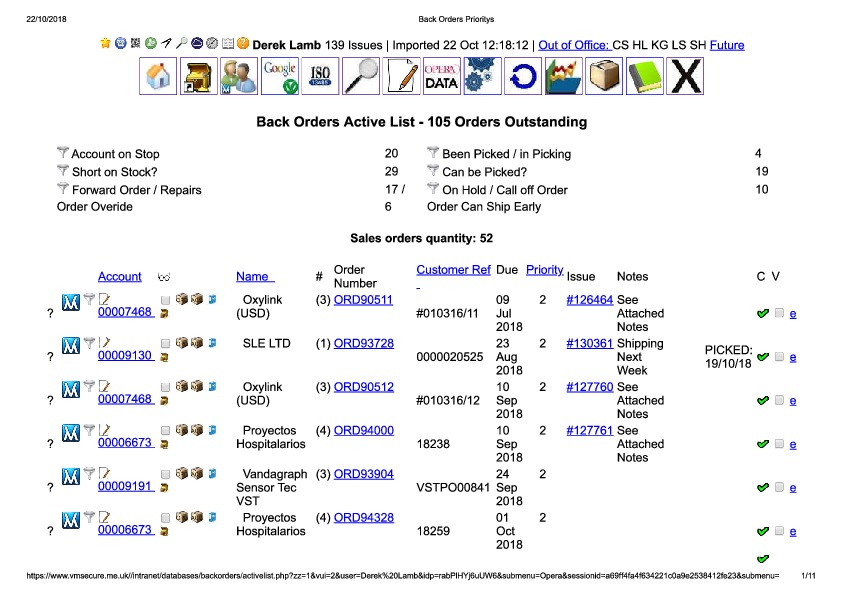Click the Home house icon in toolbar
This screenshot has height=595, width=842.
click(x=158, y=76)
